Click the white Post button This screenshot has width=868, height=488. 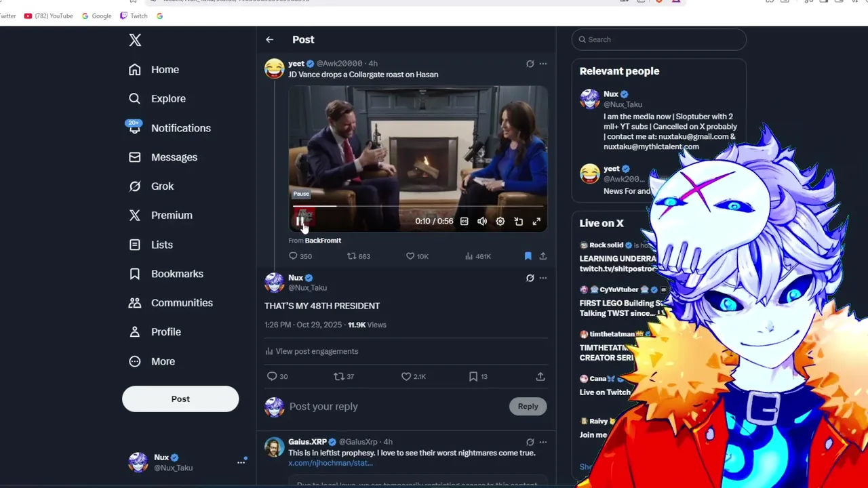point(180,399)
